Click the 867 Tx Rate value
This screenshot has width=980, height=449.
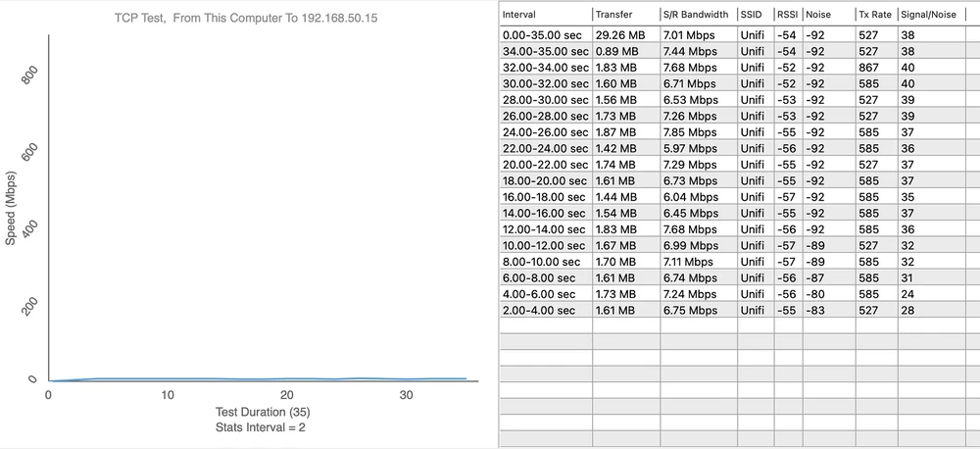click(x=870, y=67)
